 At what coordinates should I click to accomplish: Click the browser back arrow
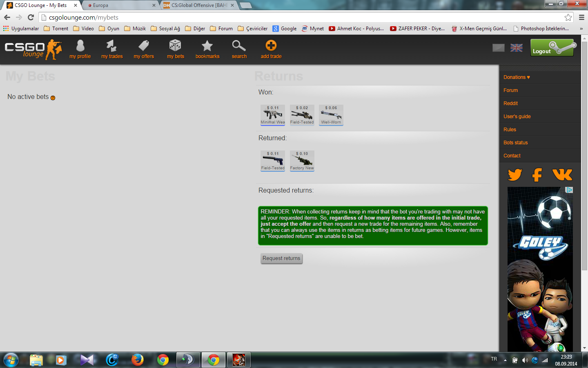[x=7, y=17]
